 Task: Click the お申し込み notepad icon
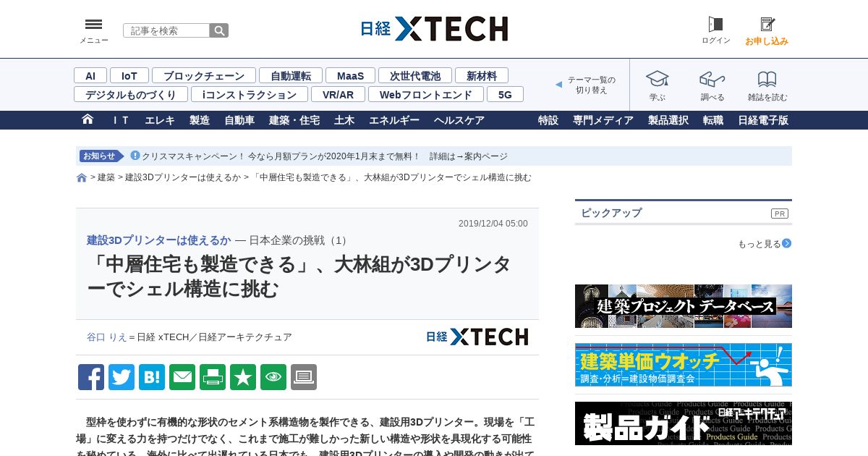[767, 25]
